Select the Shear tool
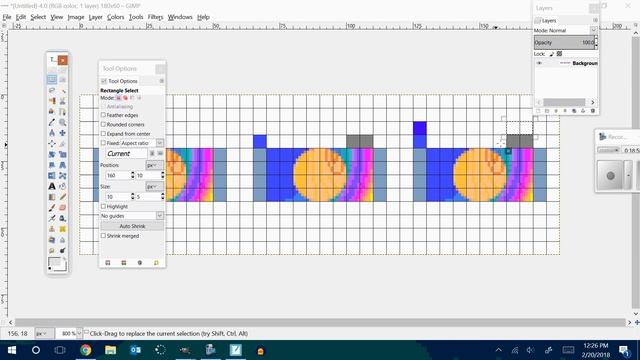 pyautogui.click(x=52, y=165)
